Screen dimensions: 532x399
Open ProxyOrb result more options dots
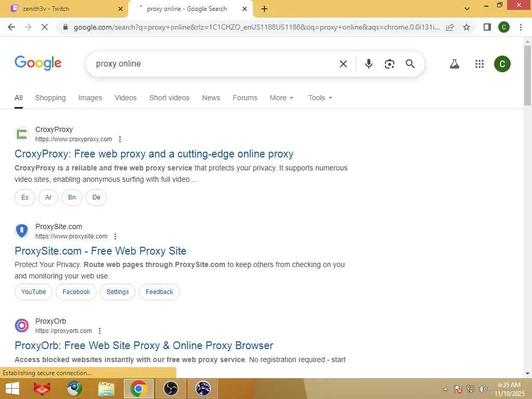point(100,331)
